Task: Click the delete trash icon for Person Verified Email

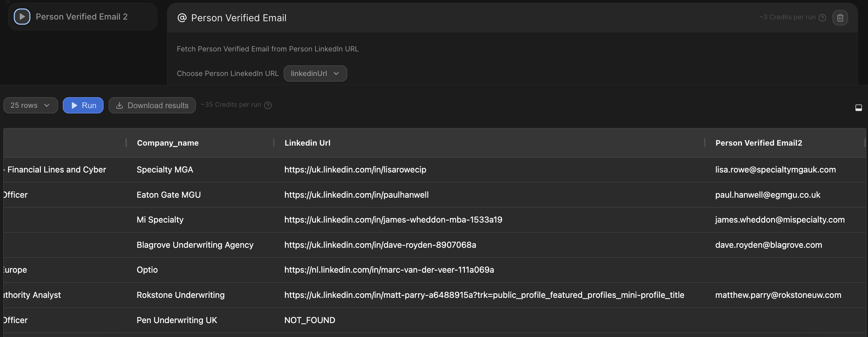Action: (x=840, y=18)
